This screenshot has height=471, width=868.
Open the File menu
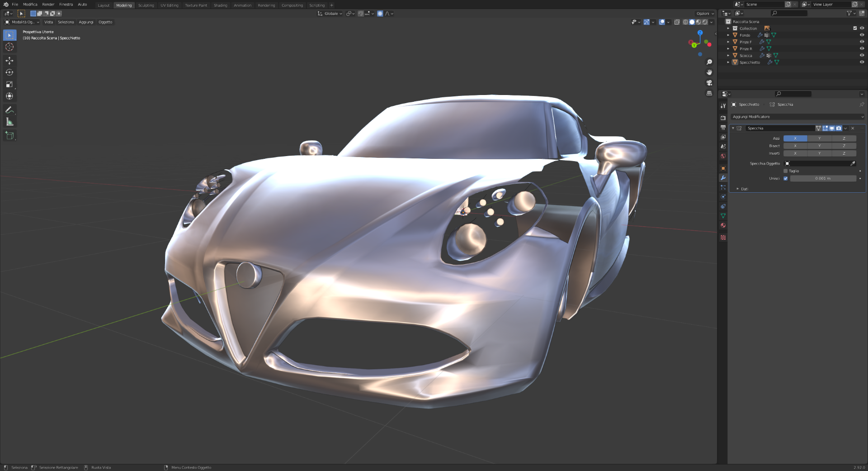pyautogui.click(x=15, y=5)
